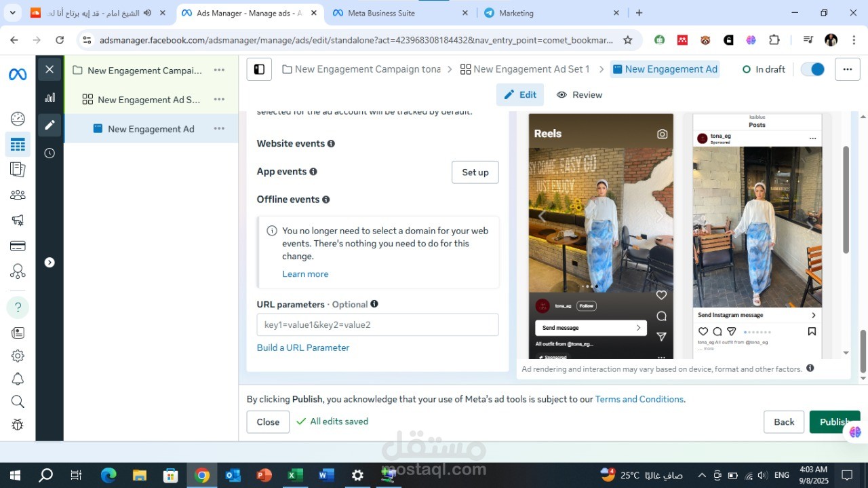Switch to the Edit tab
This screenshot has height=488, width=868.
click(520, 95)
